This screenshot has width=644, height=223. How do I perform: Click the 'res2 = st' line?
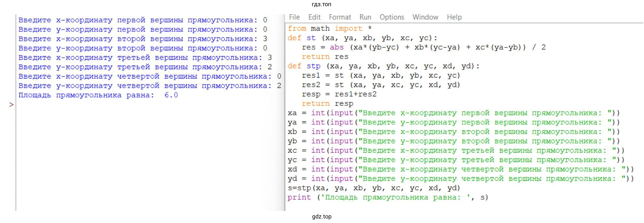click(x=381, y=85)
